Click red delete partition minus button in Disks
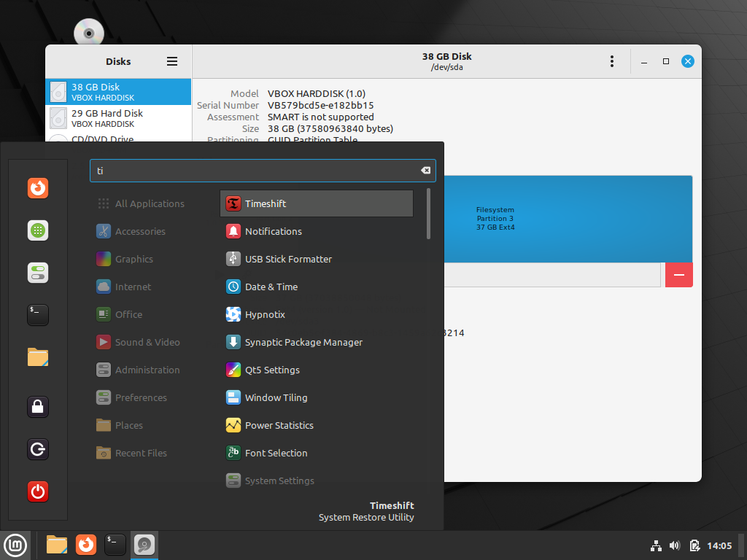Screen dimensions: 747x560 click(679, 275)
